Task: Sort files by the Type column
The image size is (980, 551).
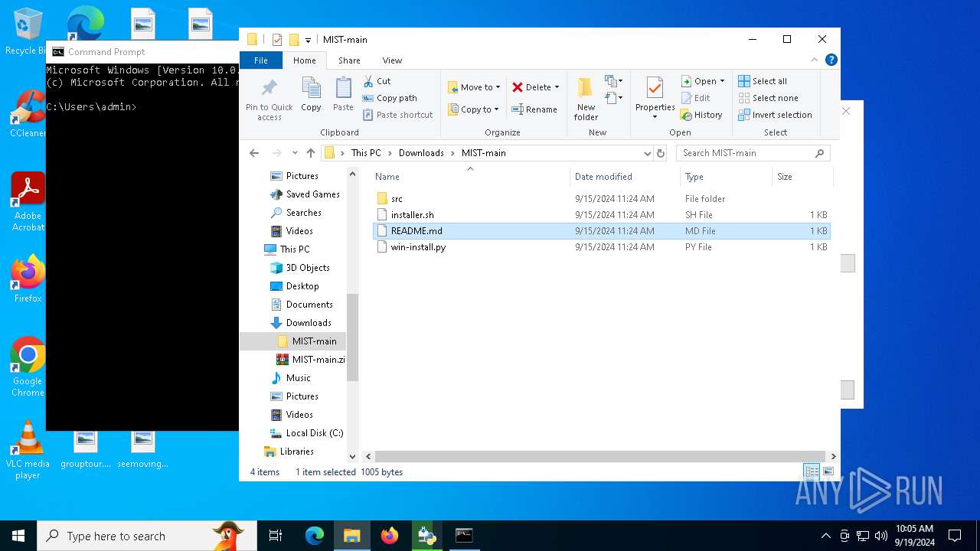Action: 726,177
